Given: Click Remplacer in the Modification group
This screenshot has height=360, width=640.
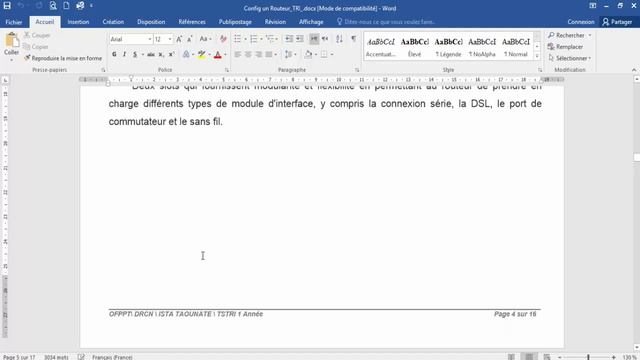Looking at the screenshot, I should point(566,47).
